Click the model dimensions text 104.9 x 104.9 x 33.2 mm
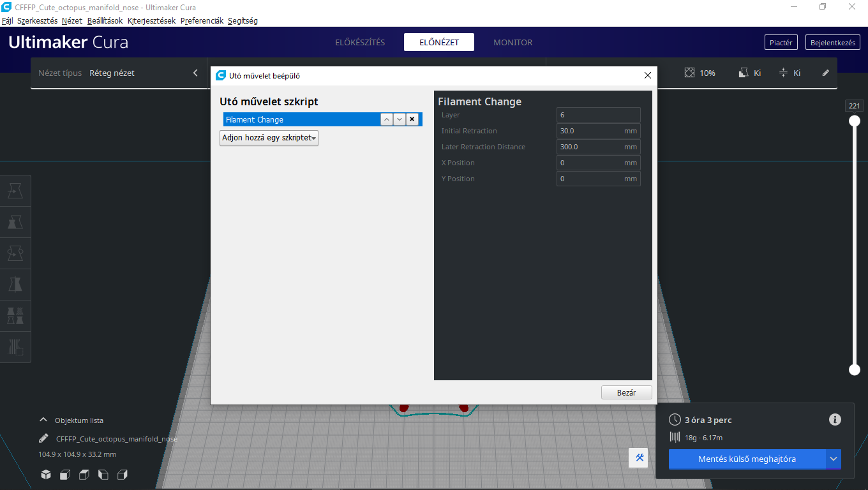This screenshot has width=868, height=490. click(x=77, y=454)
